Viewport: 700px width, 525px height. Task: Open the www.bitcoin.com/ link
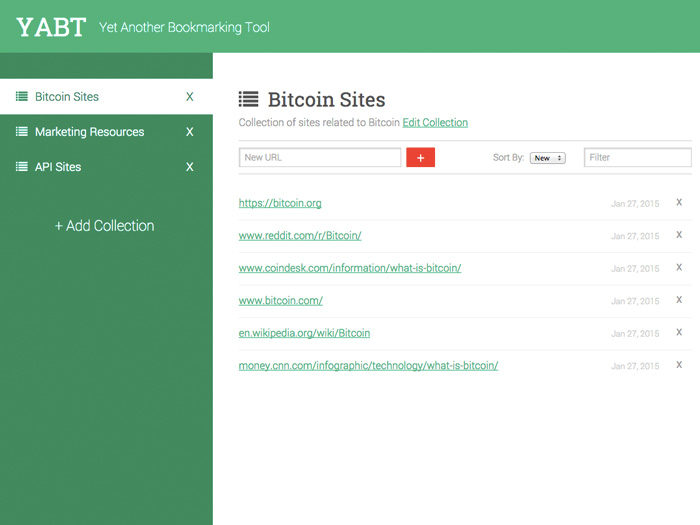pos(280,300)
